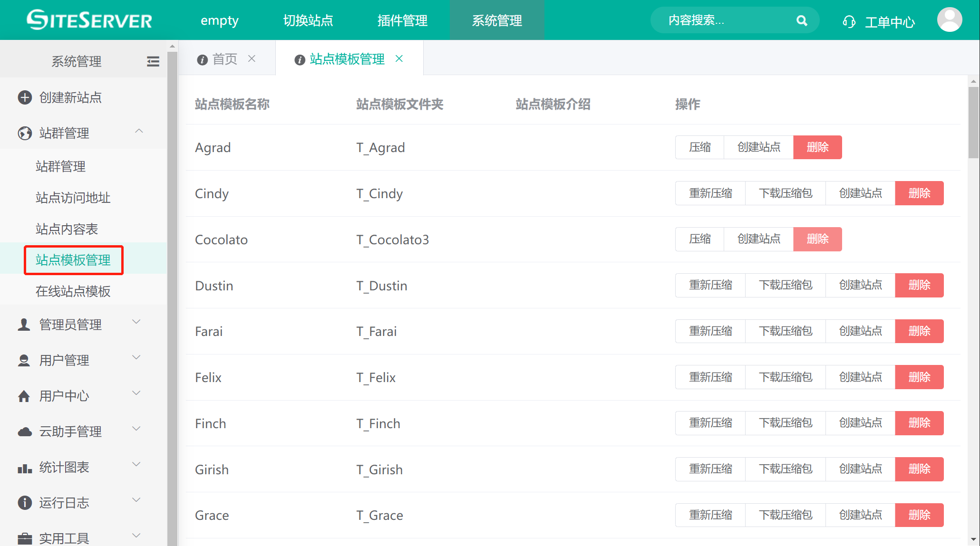Screen dimensions: 980x546
Task: Open the user avatar menu
Action: [x=949, y=20]
